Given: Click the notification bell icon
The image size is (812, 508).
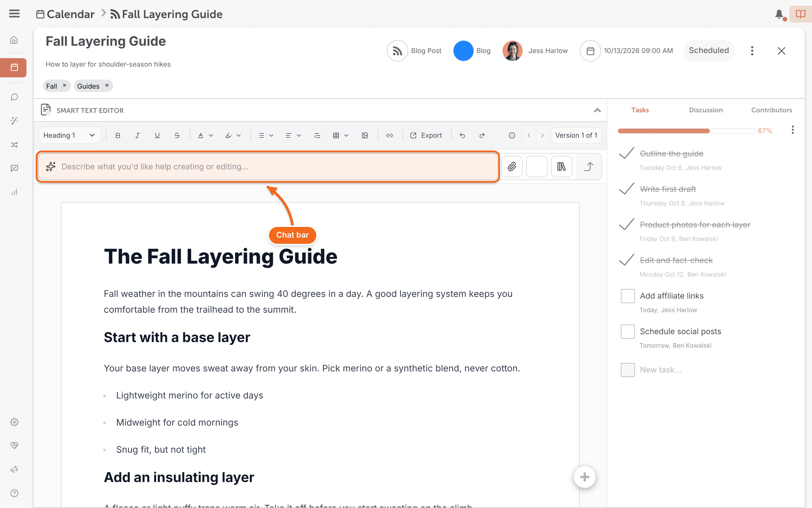Looking at the screenshot, I should coord(780,14).
